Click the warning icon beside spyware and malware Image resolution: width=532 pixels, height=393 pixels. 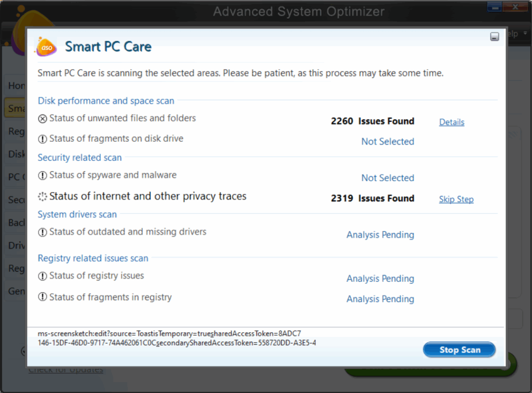pos(43,175)
